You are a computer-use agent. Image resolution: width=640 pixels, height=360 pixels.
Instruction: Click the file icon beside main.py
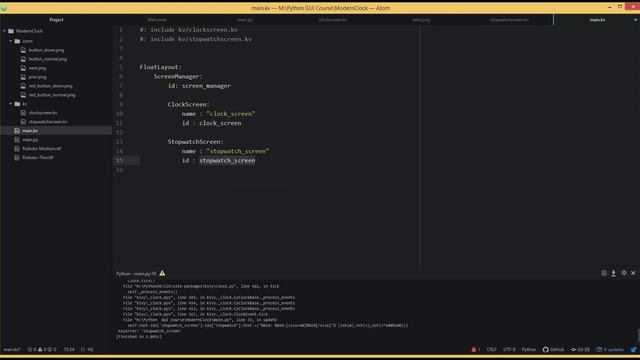(17, 140)
